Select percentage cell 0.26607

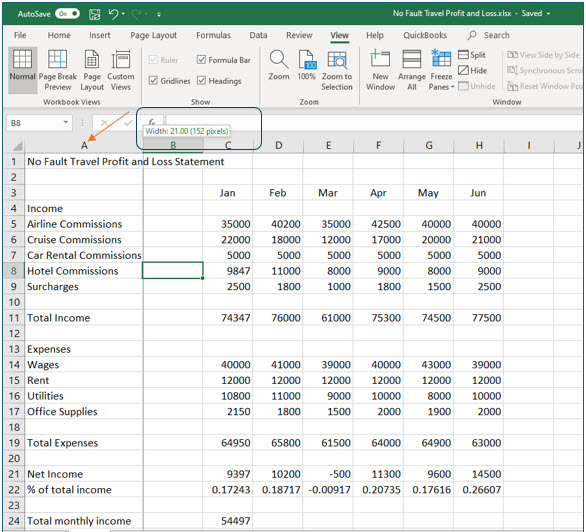(478, 490)
